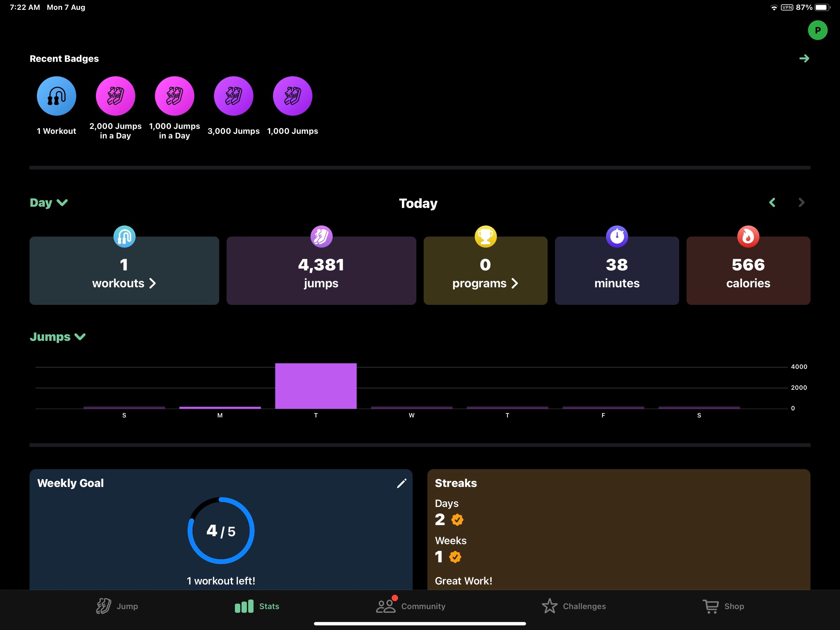840x630 pixels.
Task: Go to previous day with left chevron
Action: click(x=772, y=202)
